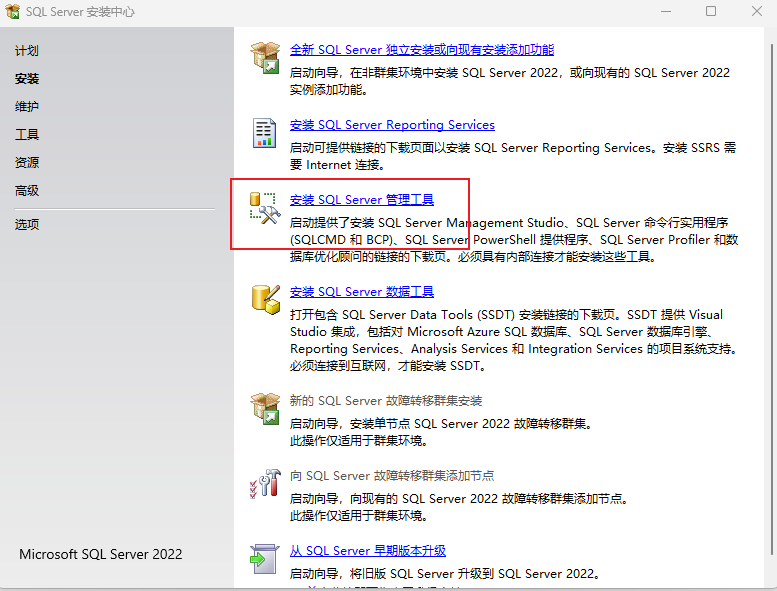777x591 pixels.
Task: Click the Microsoft SQL Server 2022 label
Action: pos(101,554)
